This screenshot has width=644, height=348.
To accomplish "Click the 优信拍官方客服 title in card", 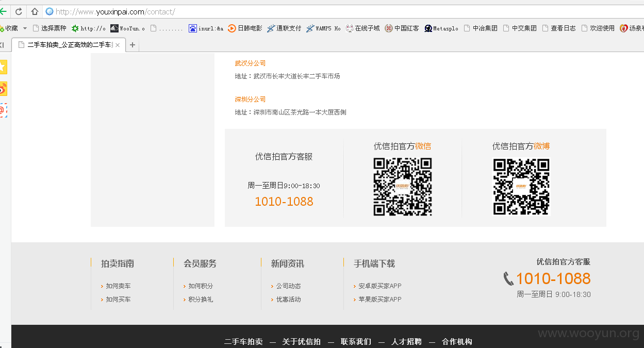I will point(284,157).
